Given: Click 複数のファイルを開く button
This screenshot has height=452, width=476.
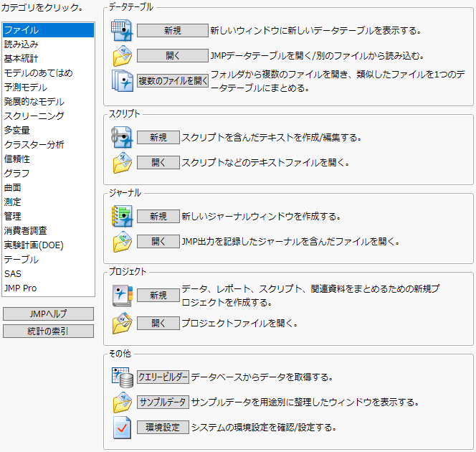Looking at the screenshot, I should point(173,81).
